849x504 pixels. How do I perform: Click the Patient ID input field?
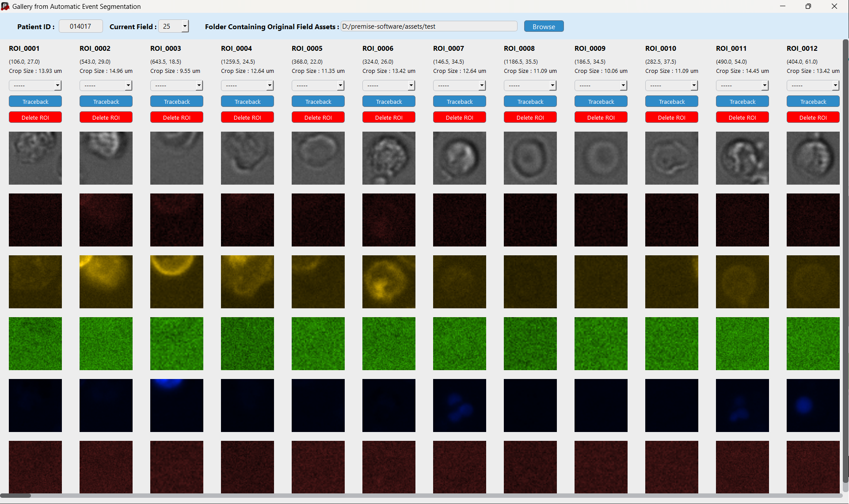click(x=81, y=27)
